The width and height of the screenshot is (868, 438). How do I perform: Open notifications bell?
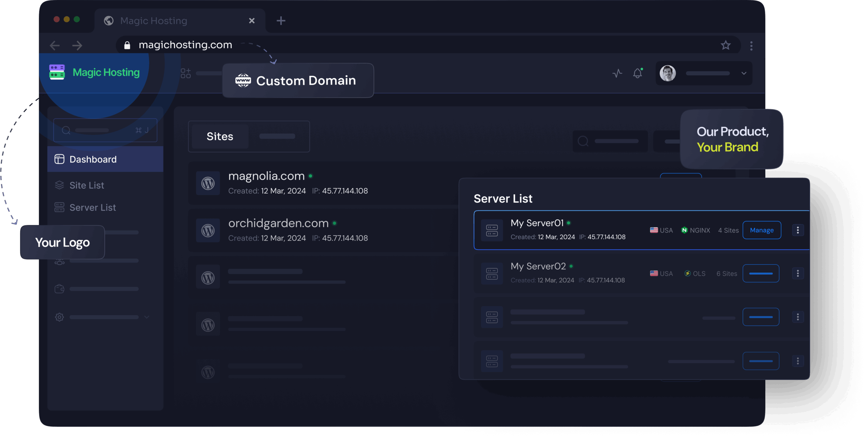coord(637,73)
